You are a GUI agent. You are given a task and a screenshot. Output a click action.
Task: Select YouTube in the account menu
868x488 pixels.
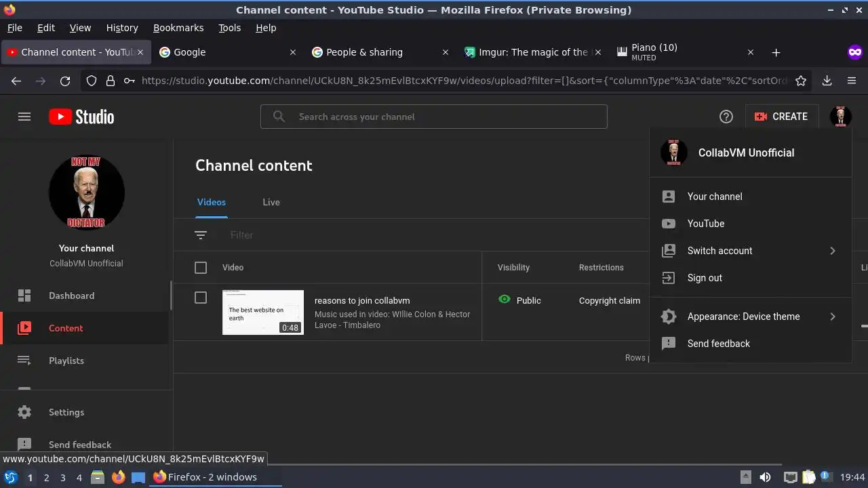click(750, 224)
